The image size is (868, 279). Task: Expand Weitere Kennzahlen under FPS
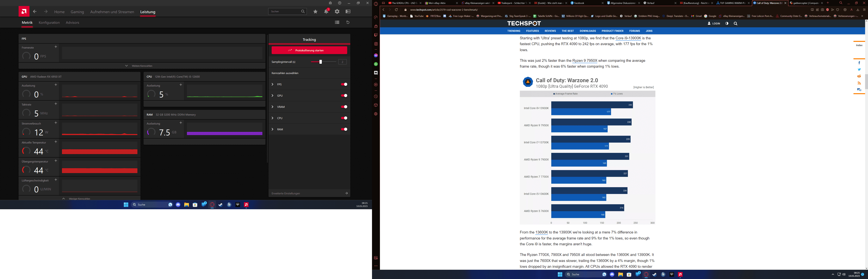142,66
